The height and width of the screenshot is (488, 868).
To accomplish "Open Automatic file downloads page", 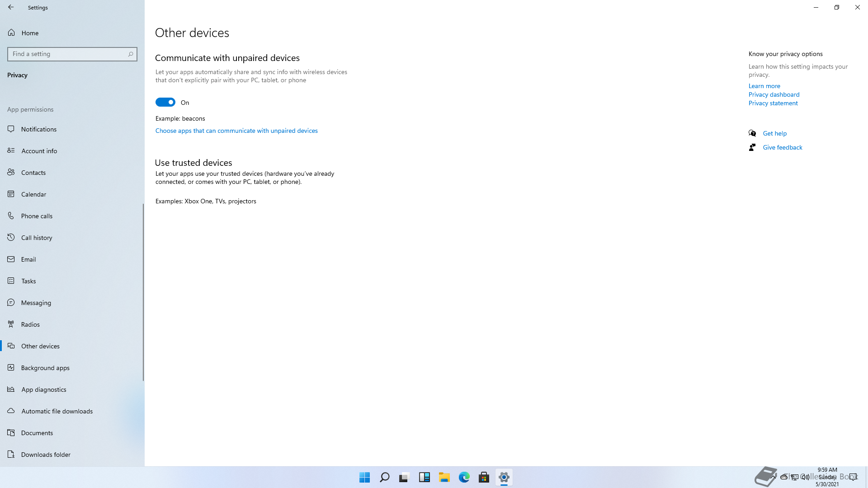I will point(57,411).
